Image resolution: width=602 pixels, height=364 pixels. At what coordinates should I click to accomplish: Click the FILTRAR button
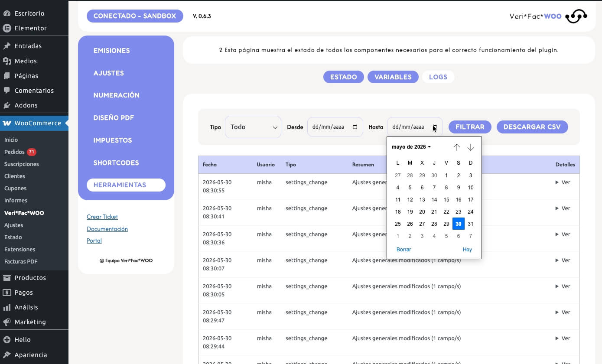pyautogui.click(x=470, y=127)
